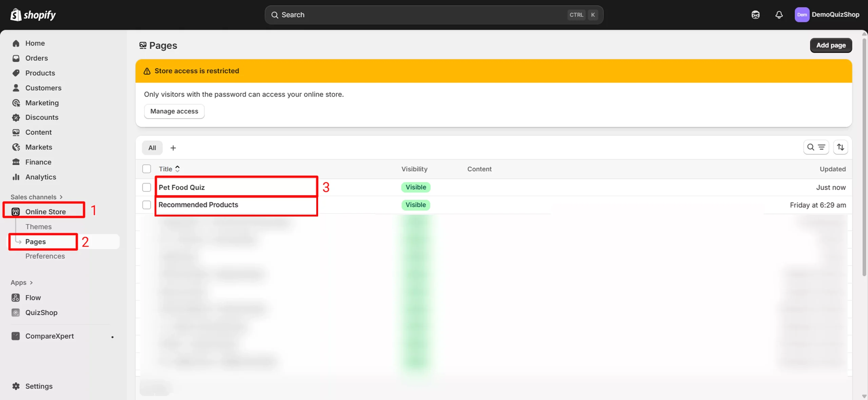868x400 pixels.
Task: Select the All view tab
Action: tap(152, 148)
